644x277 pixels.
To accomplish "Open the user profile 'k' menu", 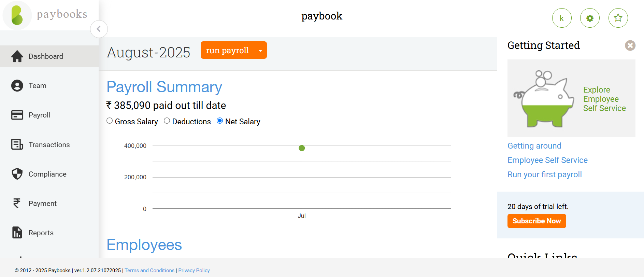I will 562,18.
